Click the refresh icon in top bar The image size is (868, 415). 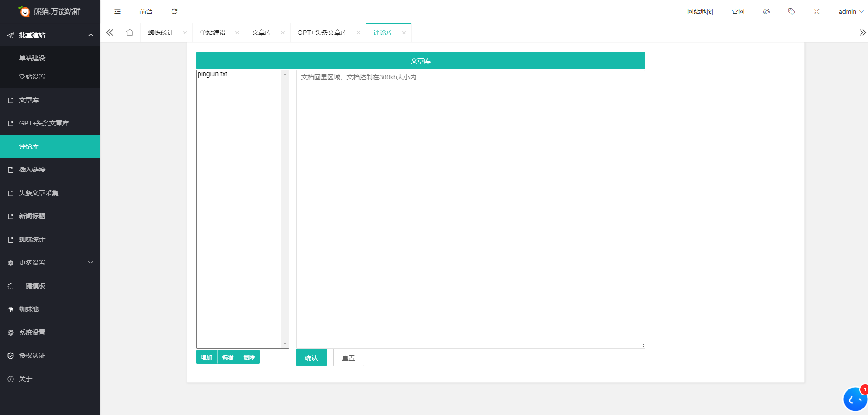click(174, 12)
